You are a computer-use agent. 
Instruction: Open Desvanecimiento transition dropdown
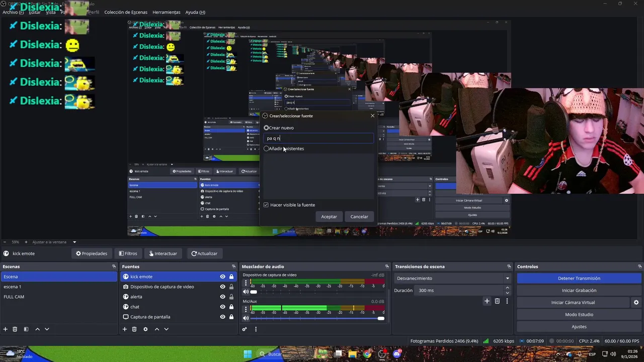pyautogui.click(x=452, y=278)
